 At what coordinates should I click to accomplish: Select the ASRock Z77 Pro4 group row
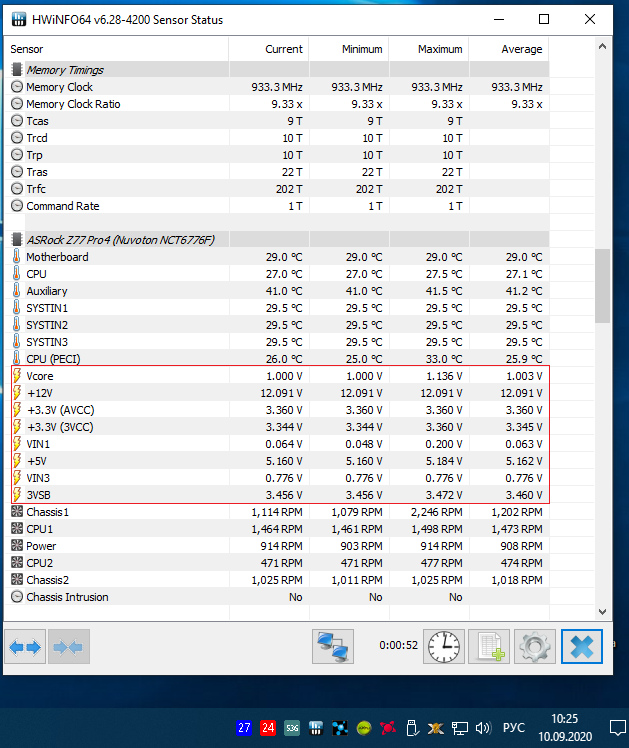pyautogui.click(x=277, y=239)
